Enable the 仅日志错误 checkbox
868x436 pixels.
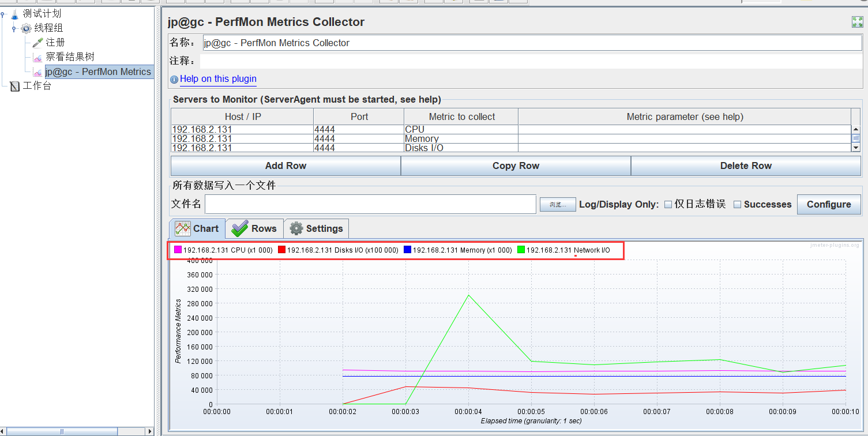click(668, 204)
